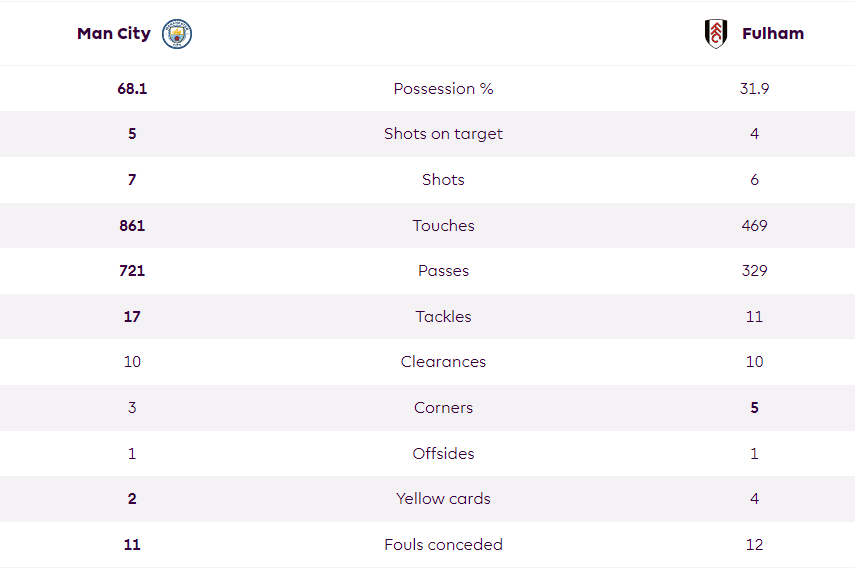Select the Possession % stat label
The height and width of the screenshot is (571, 855).
coord(443,89)
